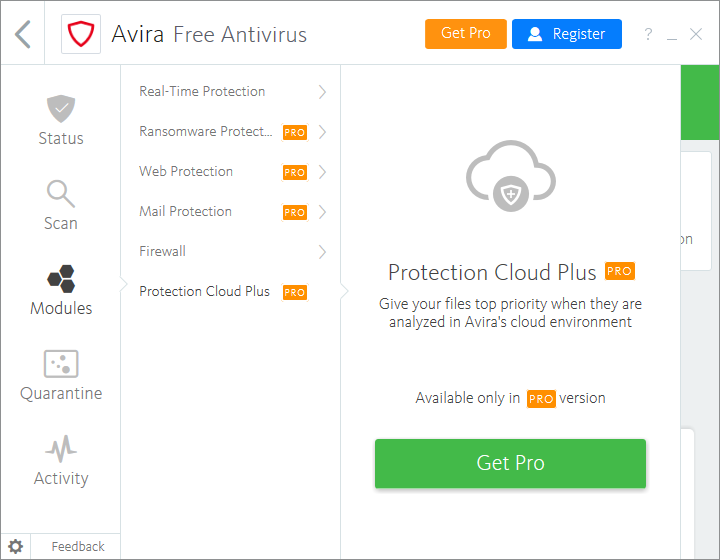
Task: Expand the Web Protection chevron
Action: tap(322, 172)
